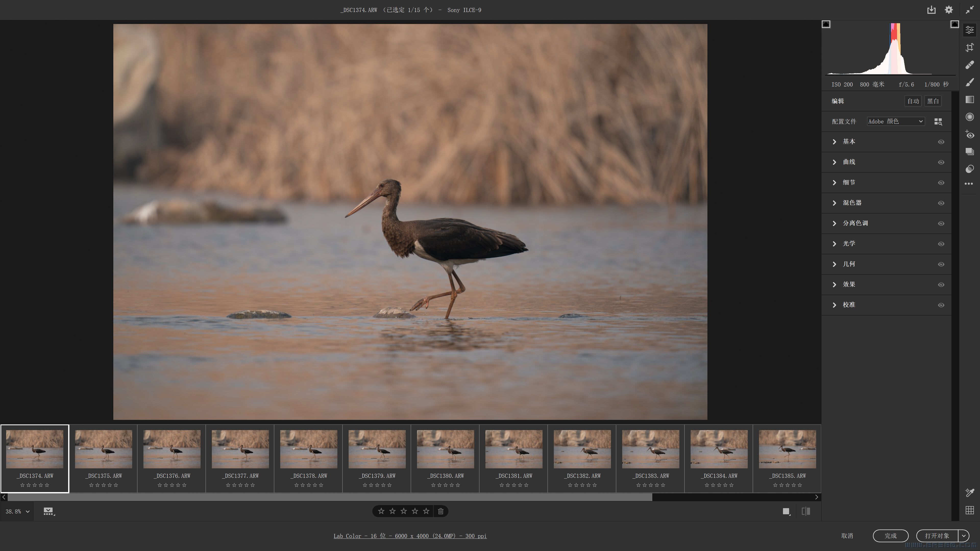Viewport: 980px width, 551px height.
Task: Click the save image icon
Action: 931,10
